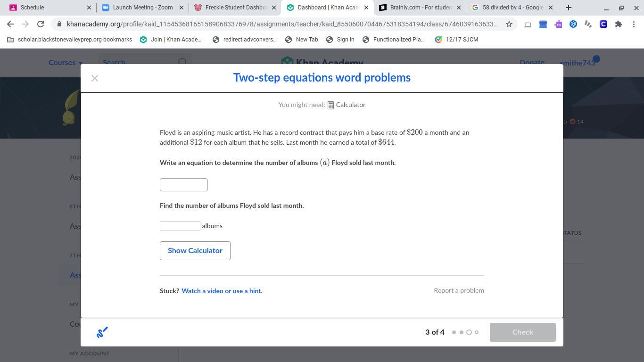Viewport: 644px width, 362px height.
Task: Click 'Report a problem' link
Action: tap(459, 290)
